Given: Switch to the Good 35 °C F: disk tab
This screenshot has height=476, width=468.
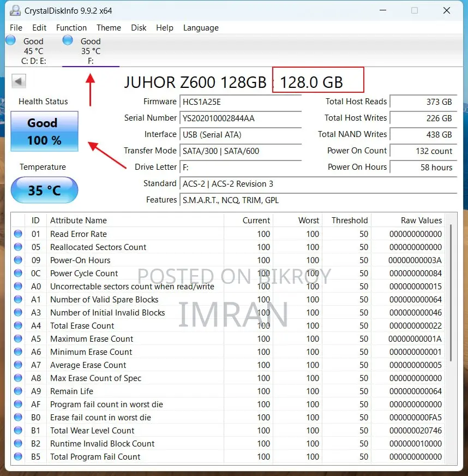Looking at the screenshot, I should coord(91,51).
